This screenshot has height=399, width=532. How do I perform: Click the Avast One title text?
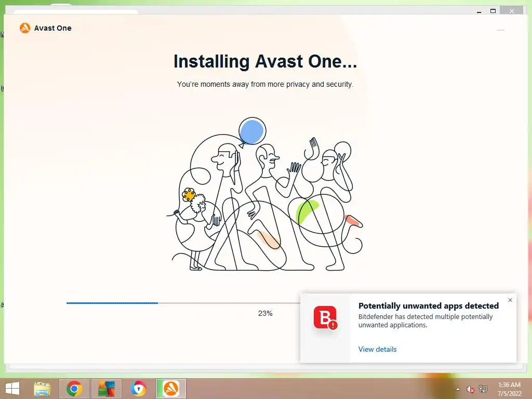coord(52,28)
